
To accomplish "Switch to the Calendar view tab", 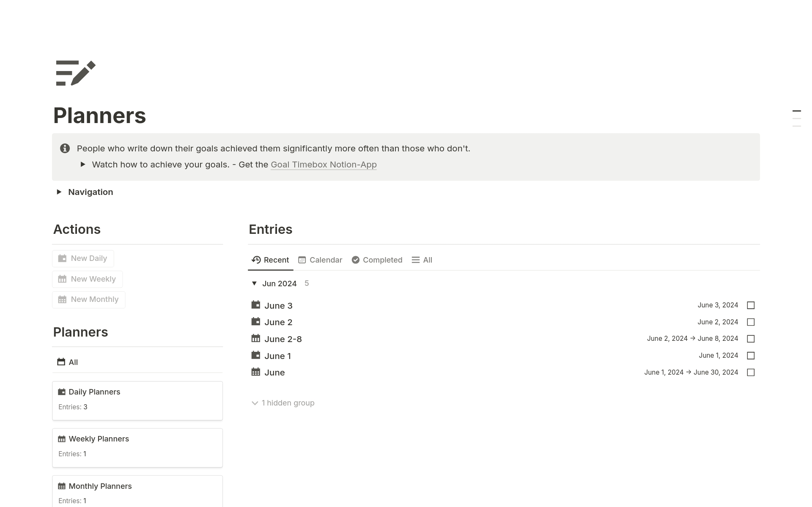I will (x=320, y=260).
